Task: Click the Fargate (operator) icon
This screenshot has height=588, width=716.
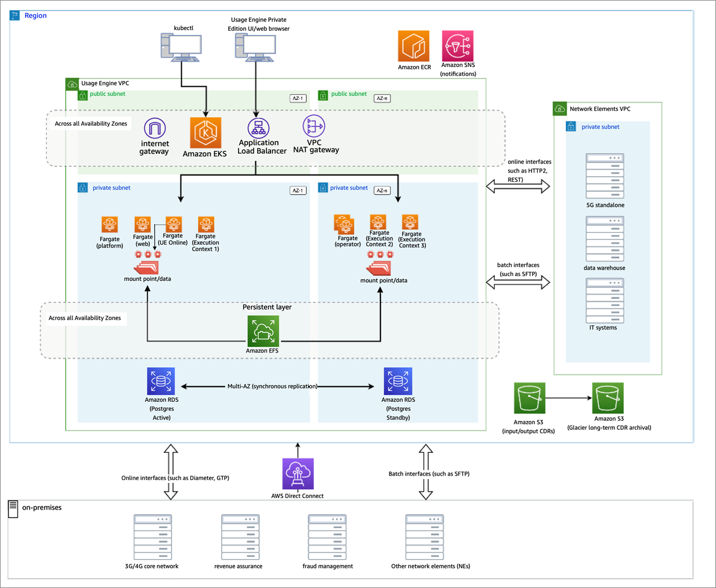Action: 344,224
